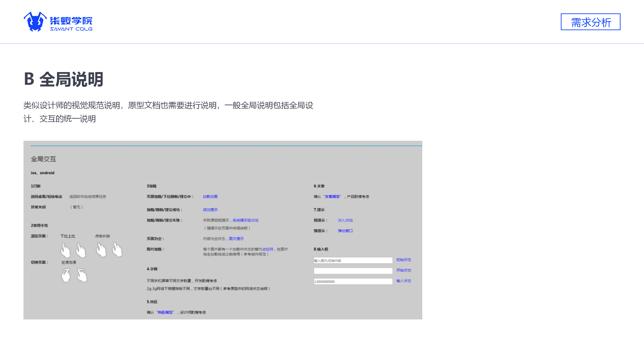Open the 加载动画 link

(x=210, y=197)
